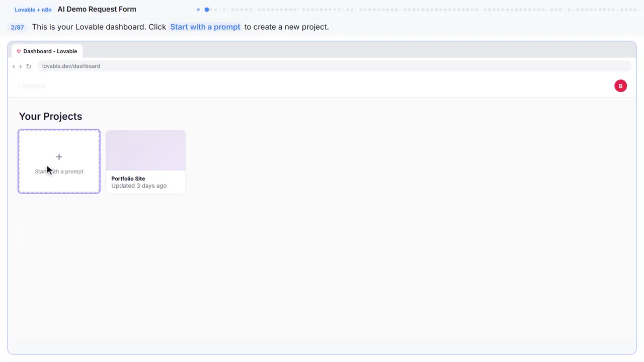Click the lovable.dev/dashboard address bar
The width and height of the screenshot is (644, 362).
(334, 66)
